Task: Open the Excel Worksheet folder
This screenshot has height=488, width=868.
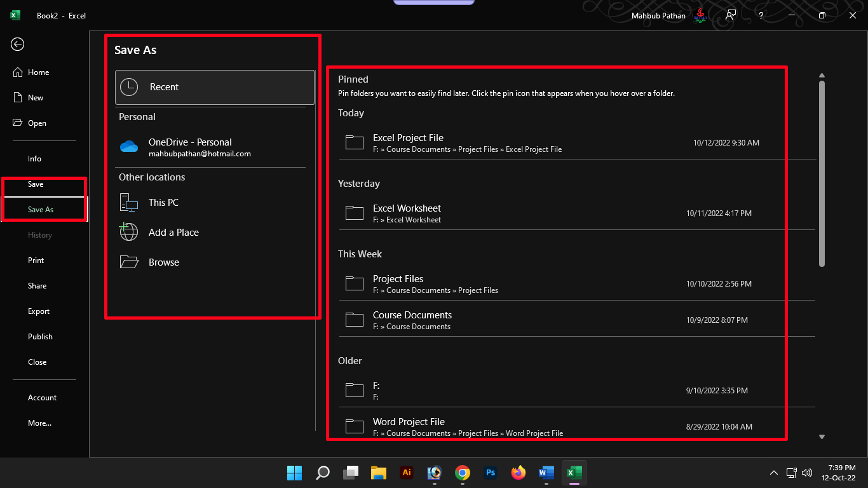Action: (577, 213)
